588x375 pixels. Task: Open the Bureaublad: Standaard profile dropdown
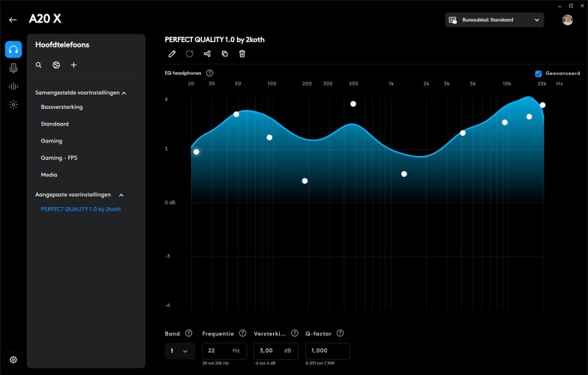click(494, 20)
